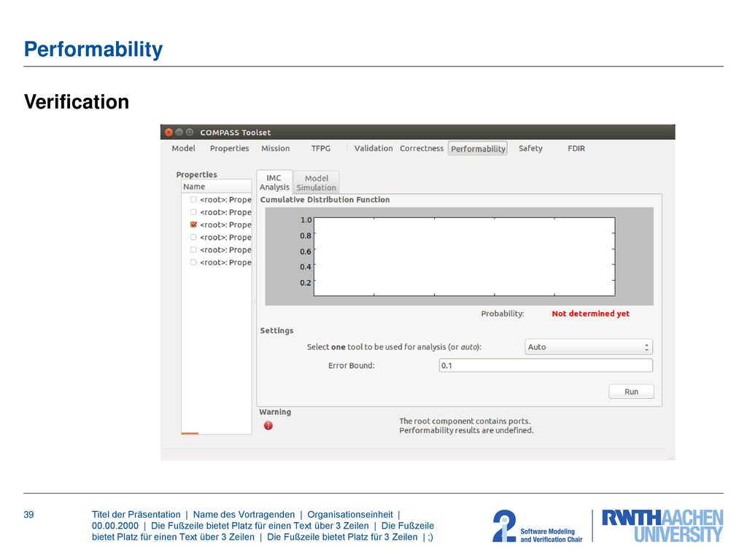The height and width of the screenshot is (560, 747).
Task: Click 'Performability results are undefined.' message
Action: [x=466, y=430]
